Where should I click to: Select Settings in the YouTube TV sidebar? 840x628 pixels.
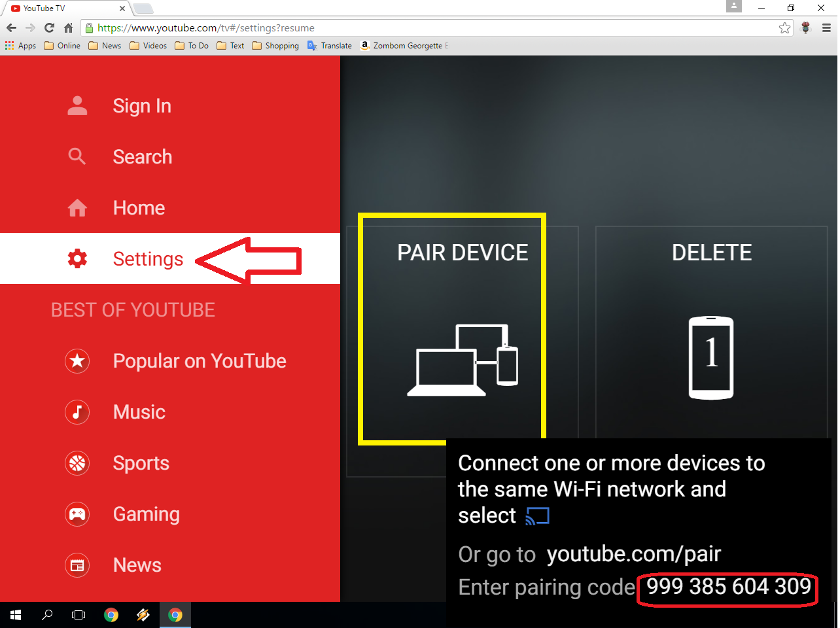pyautogui.click(x=170, y=259)
